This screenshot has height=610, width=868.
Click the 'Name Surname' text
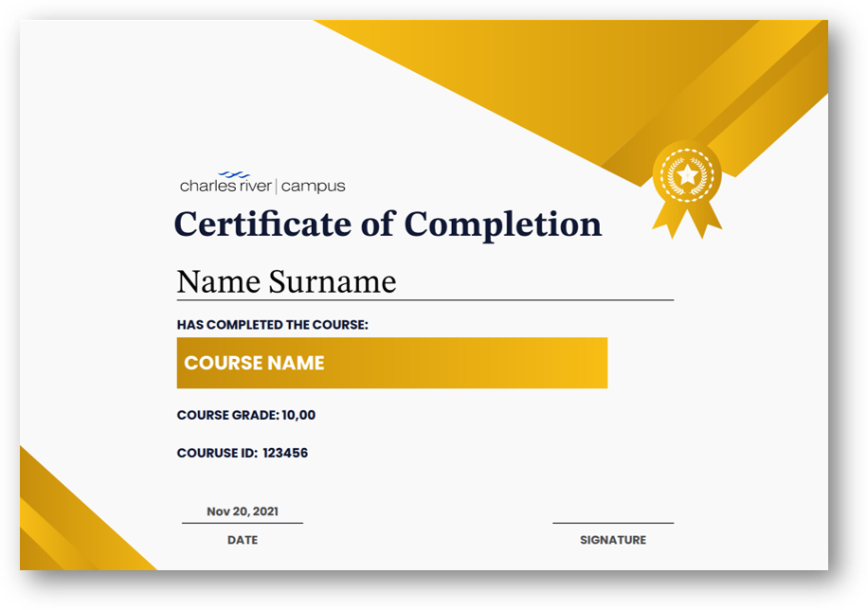pos(286,281)
